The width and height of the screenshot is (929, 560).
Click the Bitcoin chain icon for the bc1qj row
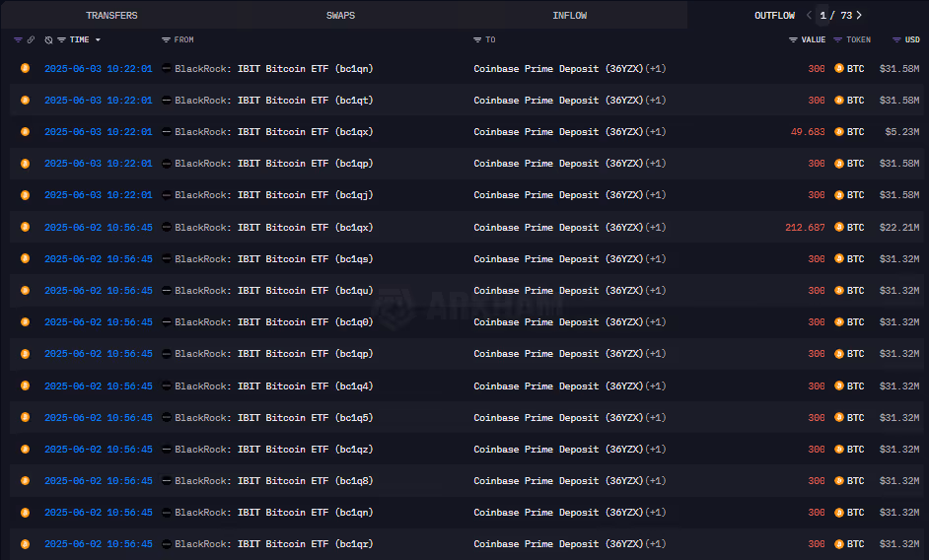pyautogui.click(x=25, y=194)
